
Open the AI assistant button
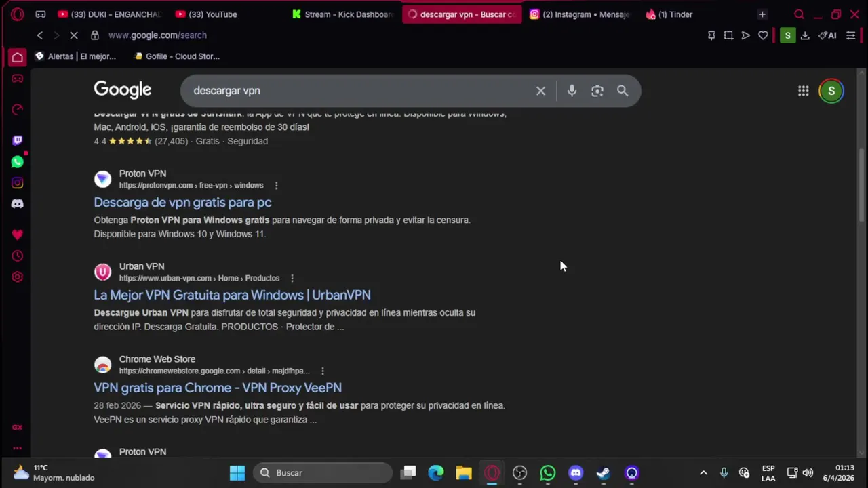pos(827,35)
